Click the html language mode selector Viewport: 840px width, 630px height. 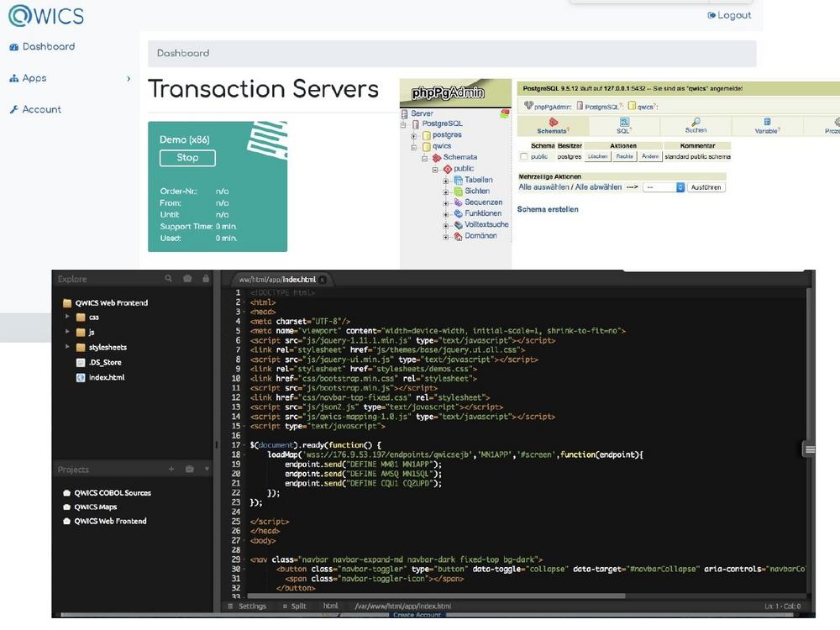(330, 606)
